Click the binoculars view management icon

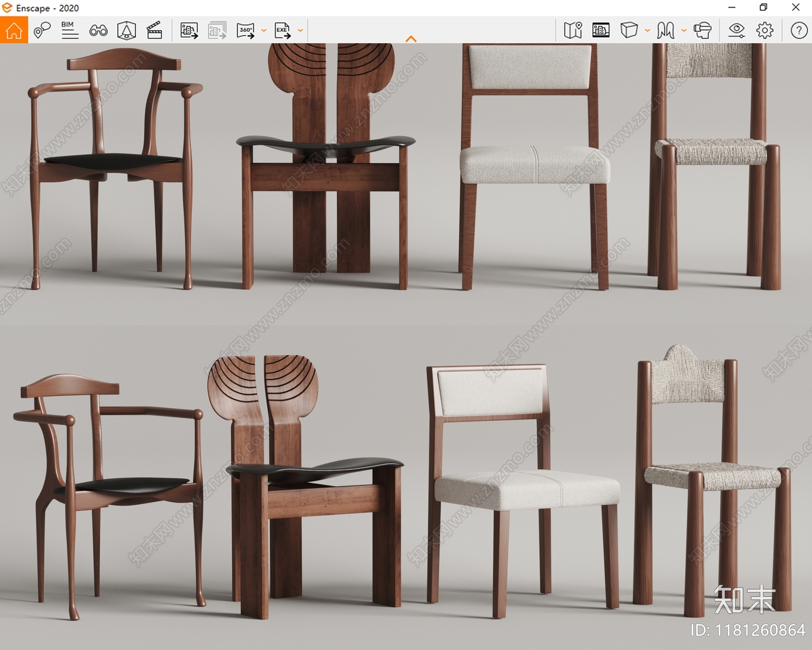coord(98,30)
